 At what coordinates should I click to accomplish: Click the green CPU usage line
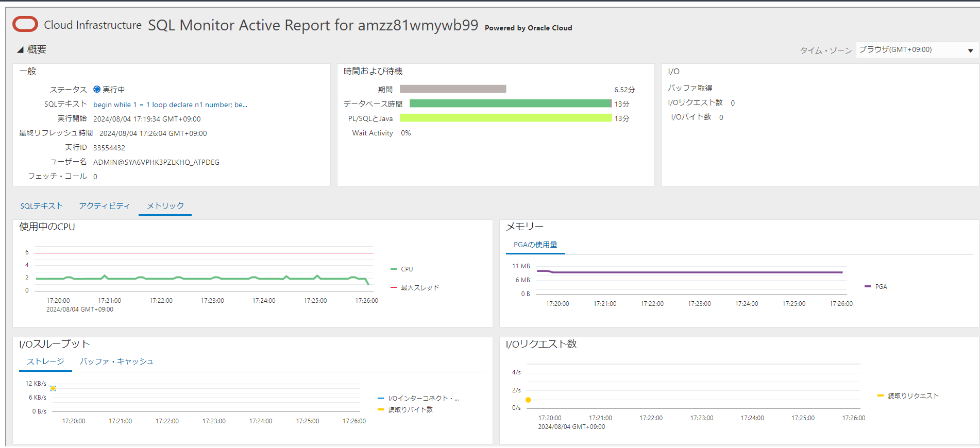click(x=202, y=278)
